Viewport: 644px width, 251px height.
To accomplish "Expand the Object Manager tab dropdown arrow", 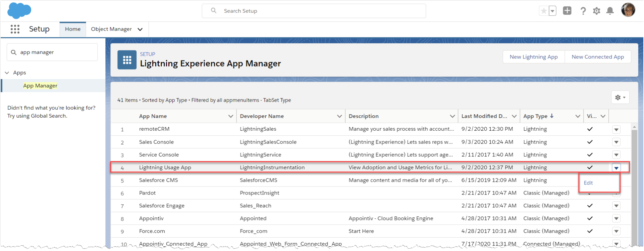I will tap(140, 30).
